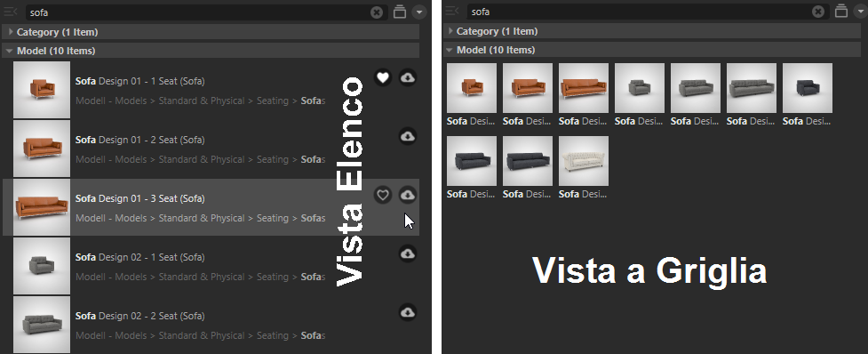Open options dropdown arrow in grid view panel

click(861, 11)
